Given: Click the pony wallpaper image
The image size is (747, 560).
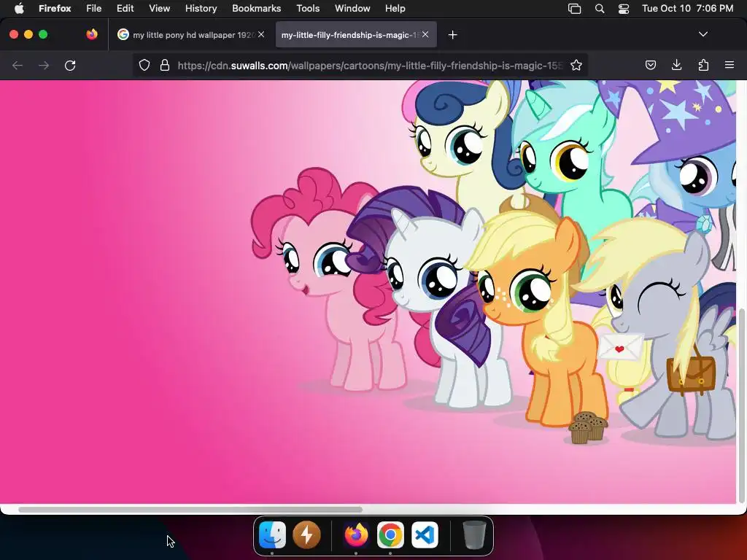Looking at the screenshot, I should pyautogui.click(x=368, y=292).
